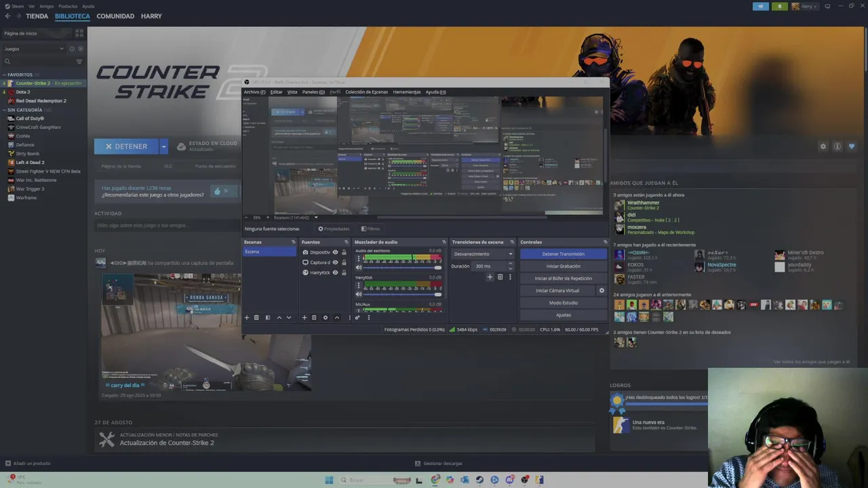Click recent games clock filter in Steam
This screenshot has width=868, height=488.
pyautogui.click(x=72, y=49)
